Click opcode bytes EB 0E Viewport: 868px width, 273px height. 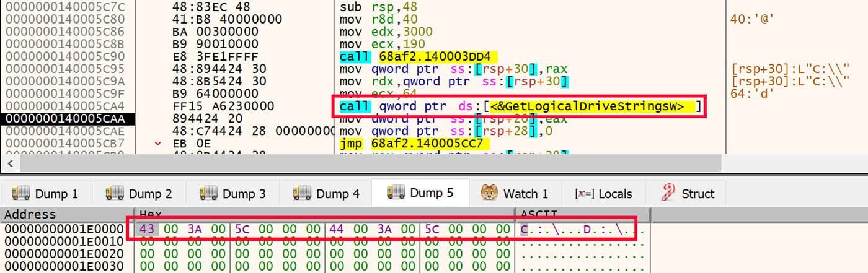click(187, 143)
